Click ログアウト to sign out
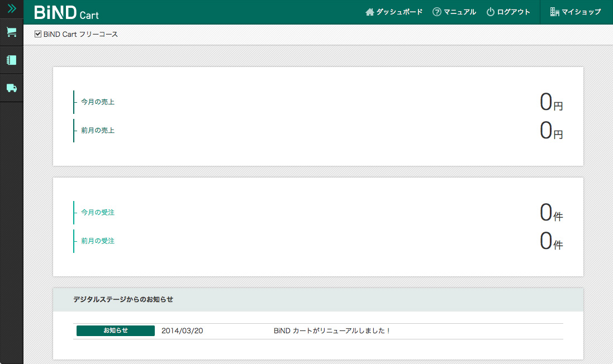Image resolution: width=613 pixels, height=364 pixels. [x=514, y=12]
